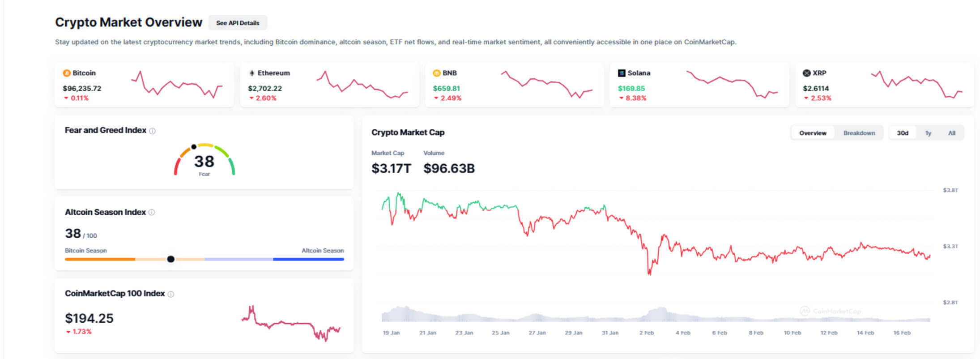The height and width of the screenshot is (359, 980).
Task: Click the 2 Feb chart date marker
Action: click(646, 333)
